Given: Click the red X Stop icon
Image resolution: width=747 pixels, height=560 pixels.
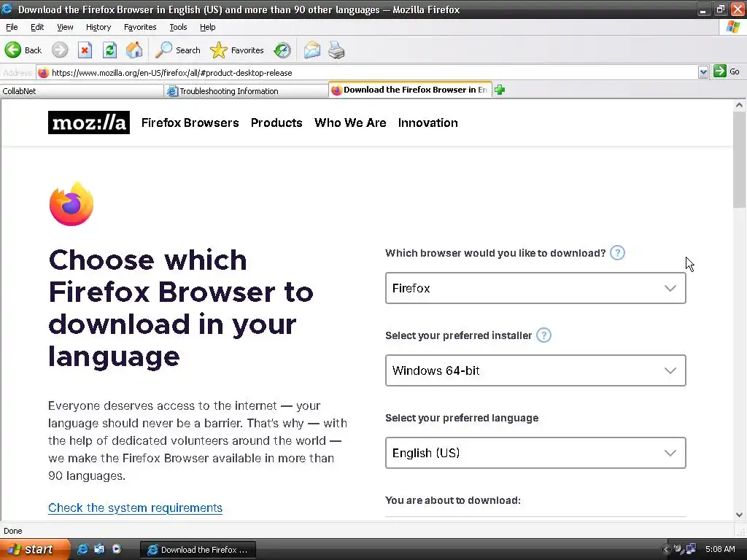Looking at the screenshot, I should point(85,50).
